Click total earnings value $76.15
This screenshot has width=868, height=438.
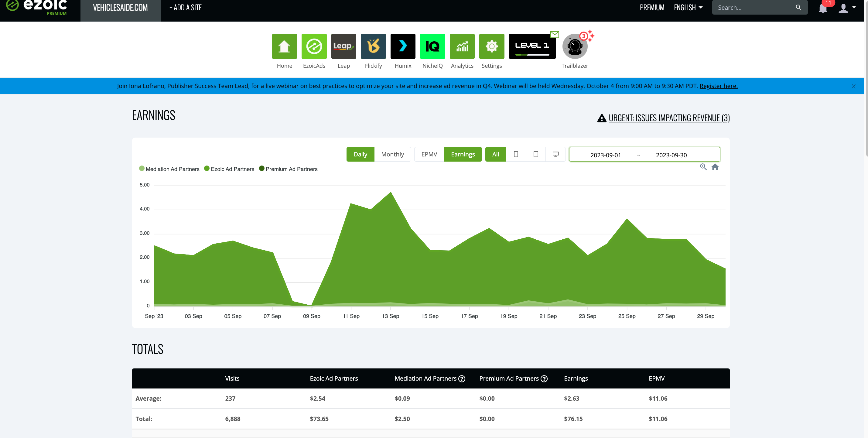pyautogui.click(x=573, y=419)
